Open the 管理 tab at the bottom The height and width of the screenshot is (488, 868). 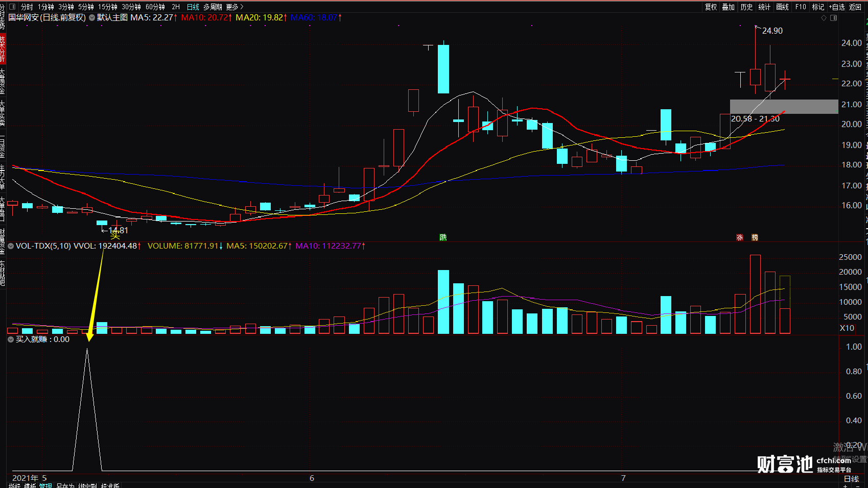45,485
